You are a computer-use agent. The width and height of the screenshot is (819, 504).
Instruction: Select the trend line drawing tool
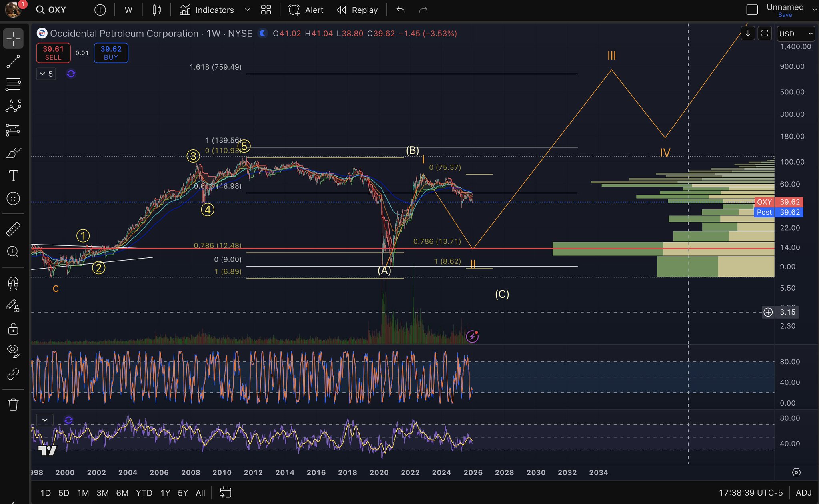tap(13, 61)
